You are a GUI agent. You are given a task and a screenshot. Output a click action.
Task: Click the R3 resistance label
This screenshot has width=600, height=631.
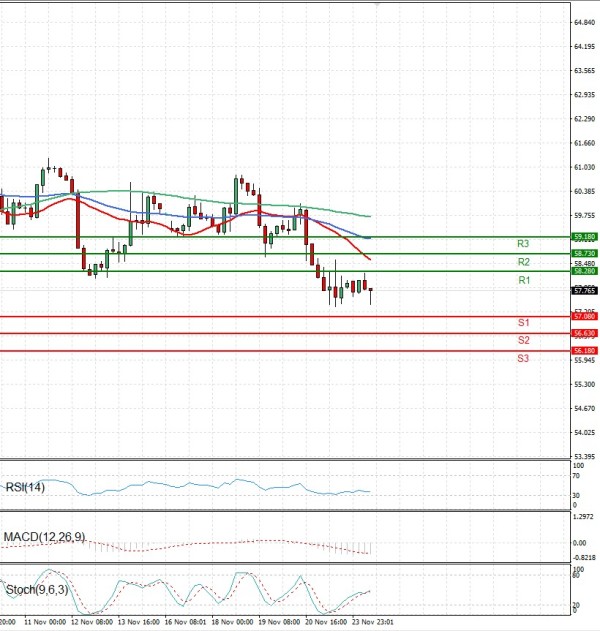coord(523,244)
